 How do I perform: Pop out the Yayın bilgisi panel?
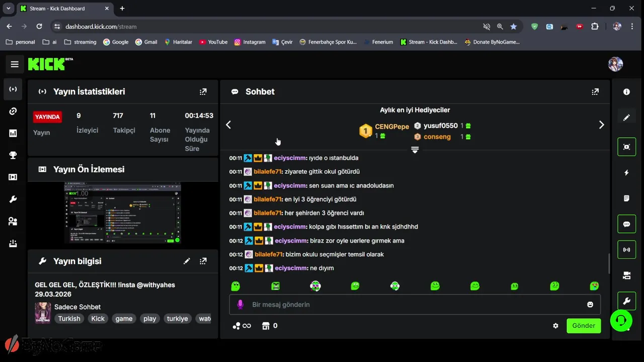coord(203,261)
